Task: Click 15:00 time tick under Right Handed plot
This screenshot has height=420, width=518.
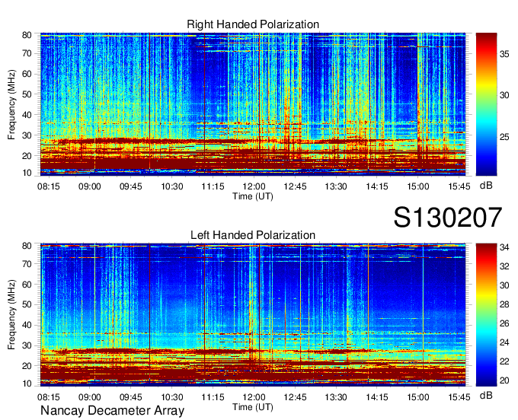Action: coord(418,186)
